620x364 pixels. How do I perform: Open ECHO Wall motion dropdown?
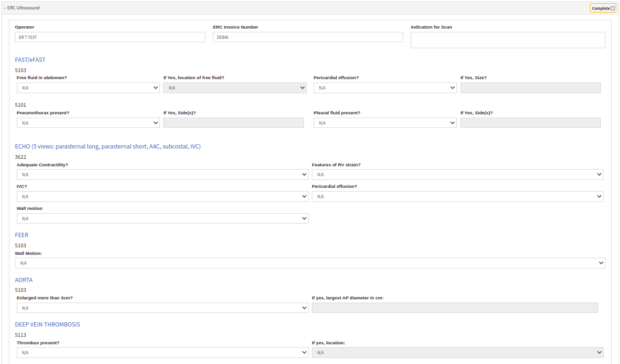[x=162, y=219]
